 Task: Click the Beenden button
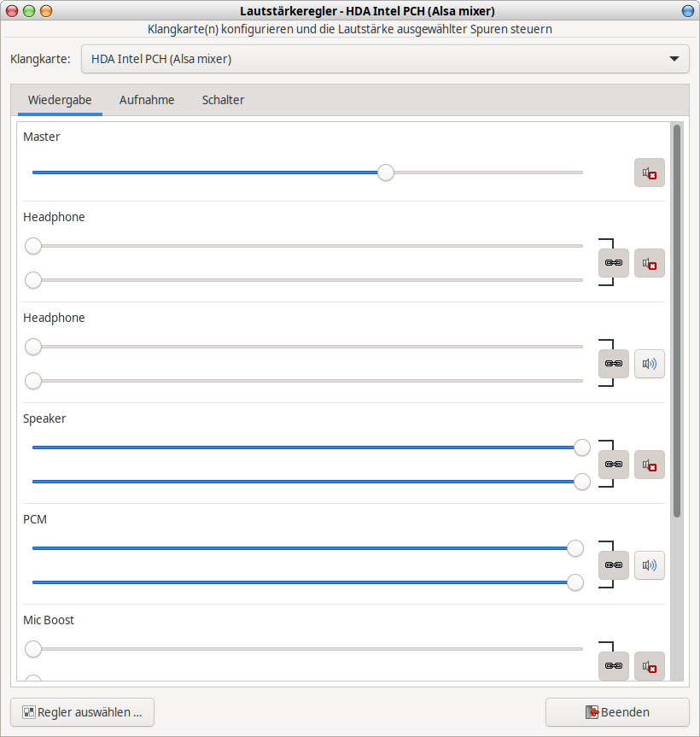[x=617, y=712]
